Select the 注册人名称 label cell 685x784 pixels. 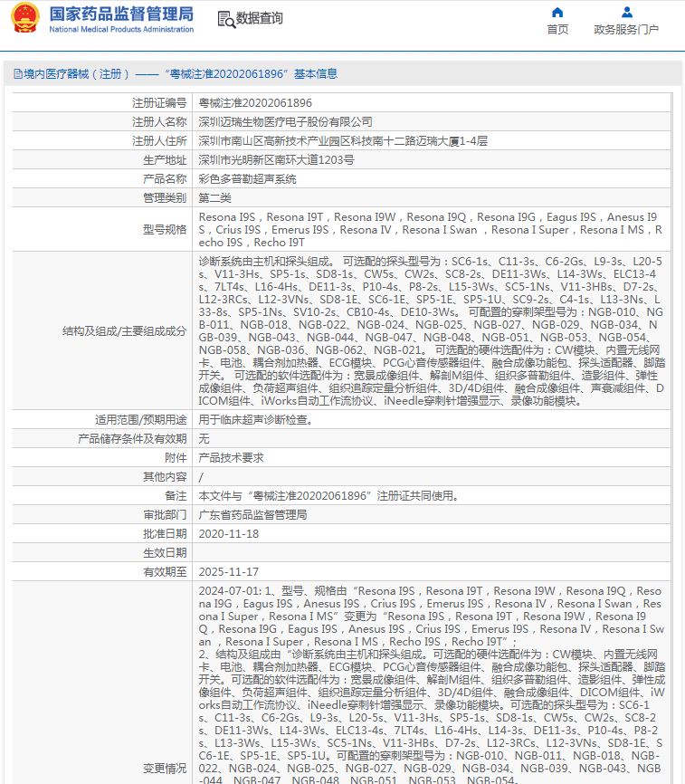point(102,122)
